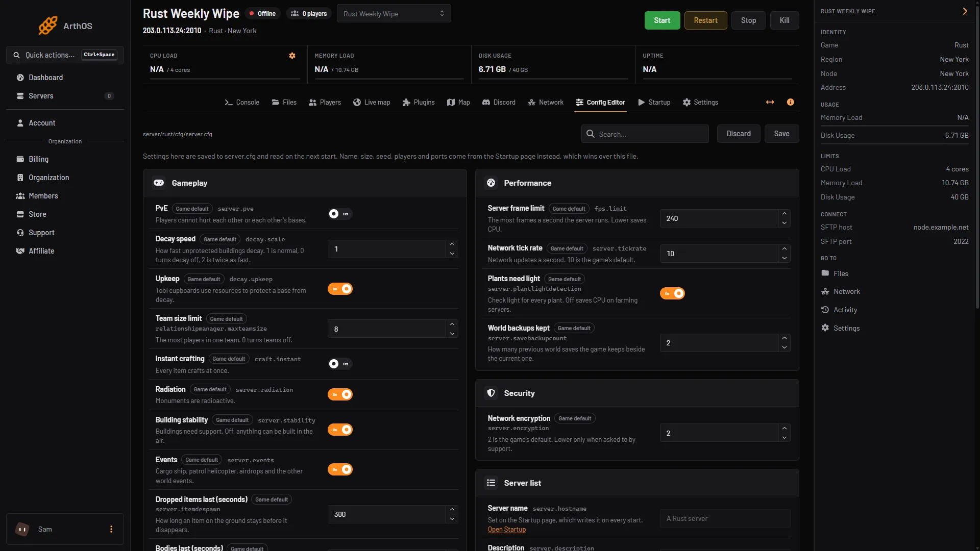The width and height of the screenshot is (980, 551).
Task: Open the Rust Weekly Wipe server dropdown
Action: click(394, 14)
